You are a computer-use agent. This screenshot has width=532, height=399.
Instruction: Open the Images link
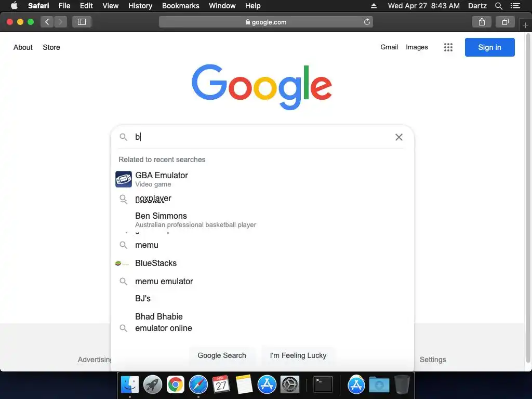point(417,47)
